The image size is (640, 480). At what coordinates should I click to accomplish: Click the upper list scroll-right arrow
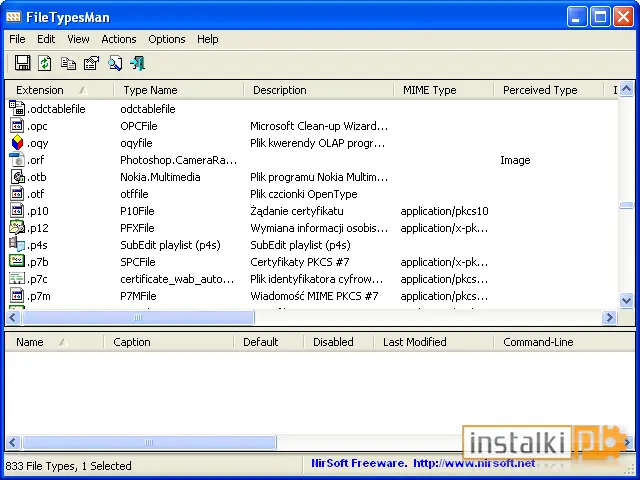609,317
